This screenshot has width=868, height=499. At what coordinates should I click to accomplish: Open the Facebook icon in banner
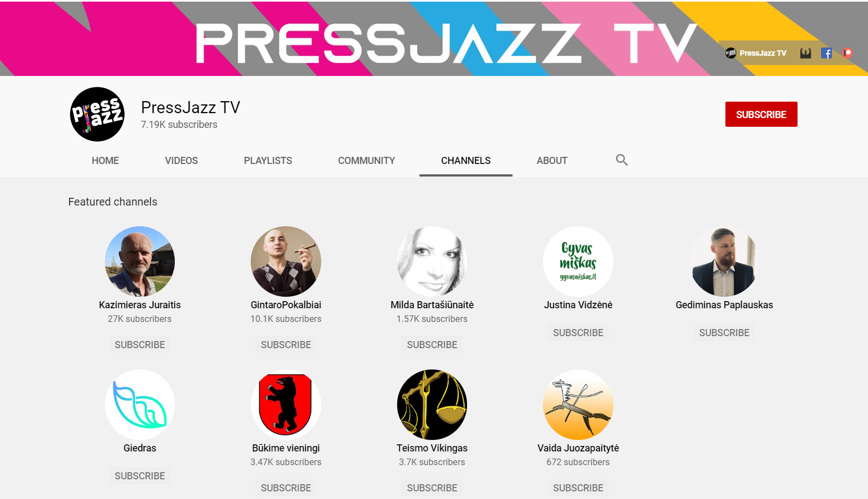(826, 53)
